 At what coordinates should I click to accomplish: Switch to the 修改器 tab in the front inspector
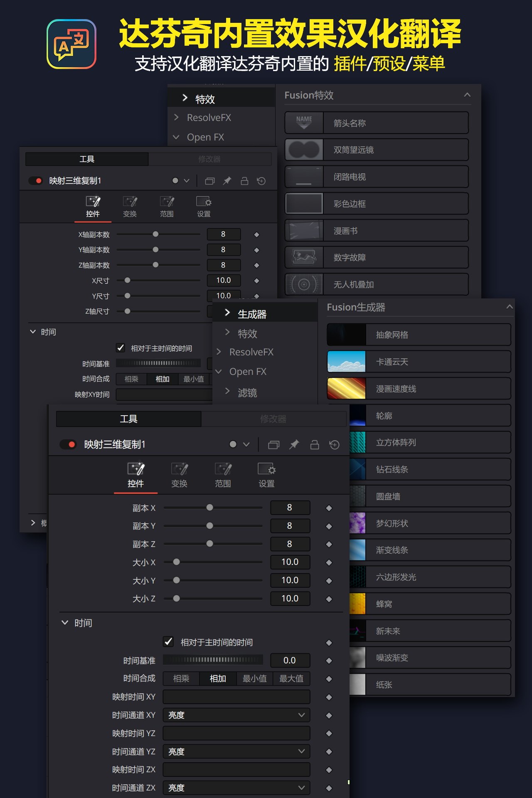tap(273, 419)
